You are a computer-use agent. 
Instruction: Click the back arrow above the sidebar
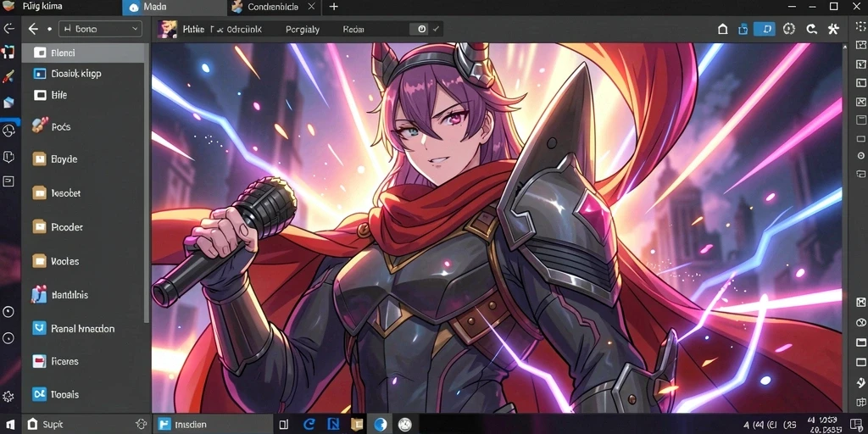pos(33,30)
